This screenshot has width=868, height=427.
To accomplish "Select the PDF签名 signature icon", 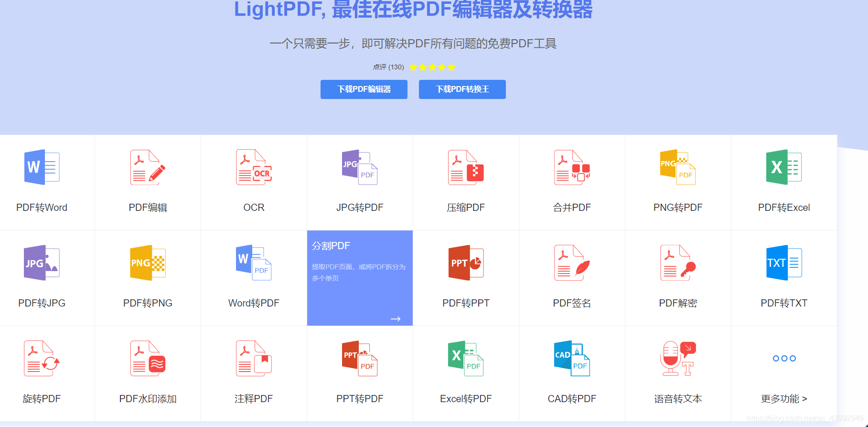I will [x=572, y=263].
